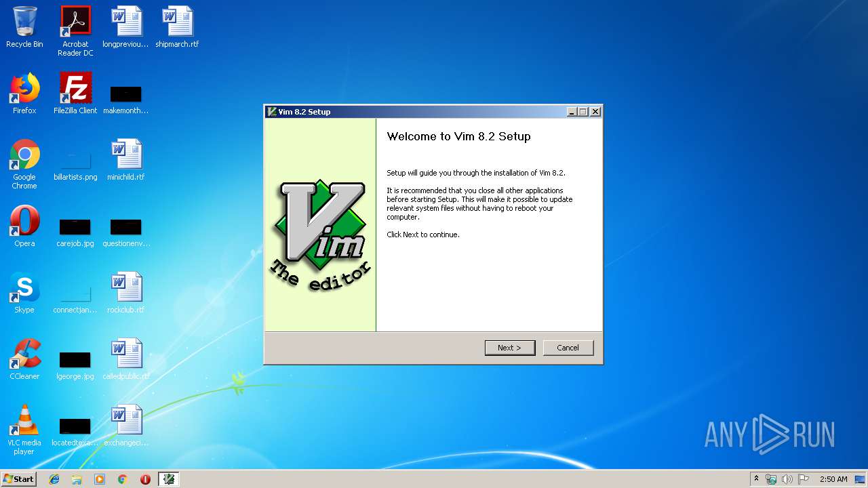
Task: Open the Action Center flag icon
Action: [804, 479]
